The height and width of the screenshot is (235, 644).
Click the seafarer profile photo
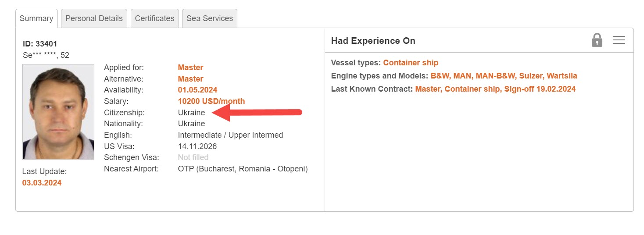click(58, 112)
